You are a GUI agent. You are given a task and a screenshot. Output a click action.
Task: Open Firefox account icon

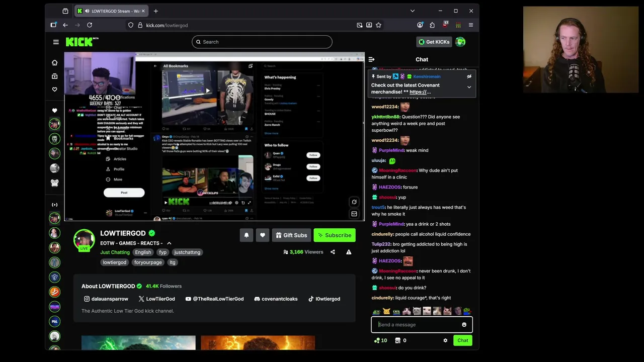click(420, 25)
